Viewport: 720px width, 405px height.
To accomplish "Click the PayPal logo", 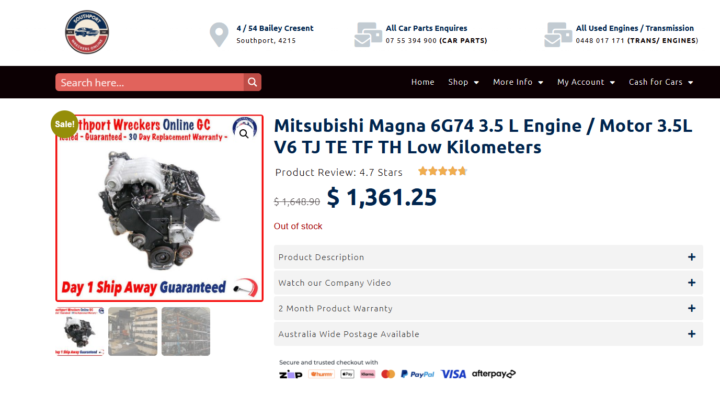I will pyautogui.click(x=417, y=374).
